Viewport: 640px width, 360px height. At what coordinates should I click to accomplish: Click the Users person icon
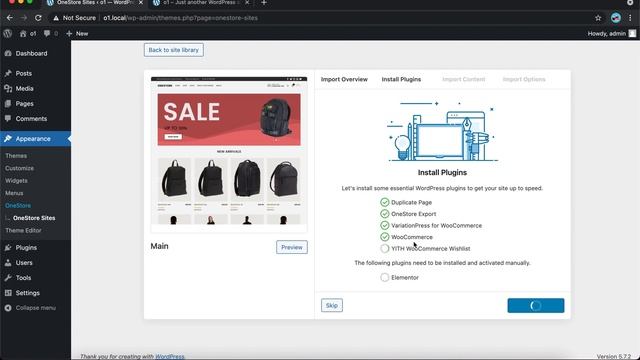click(8, 263)
